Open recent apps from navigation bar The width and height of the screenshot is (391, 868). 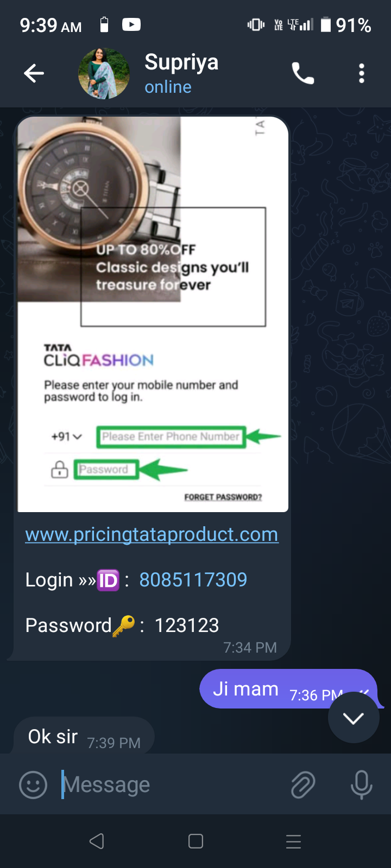pos(293,841)
